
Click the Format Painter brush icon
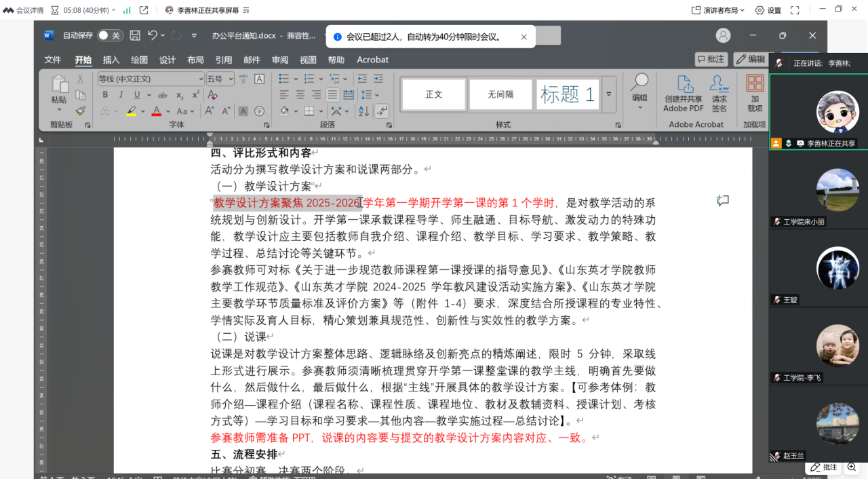[81, 111]
